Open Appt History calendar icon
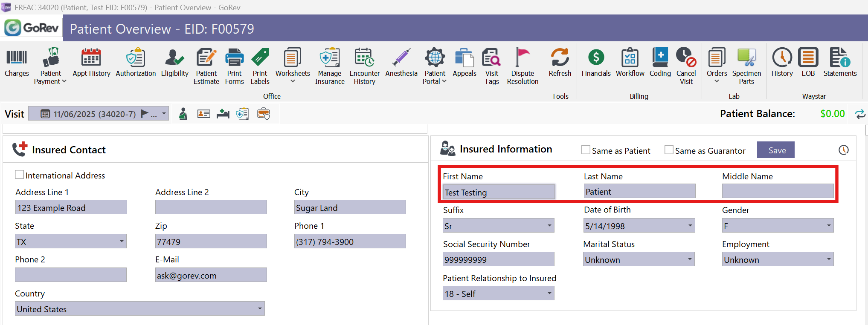Viewport: 868px width, 325px height. click(x=91, y=58)
